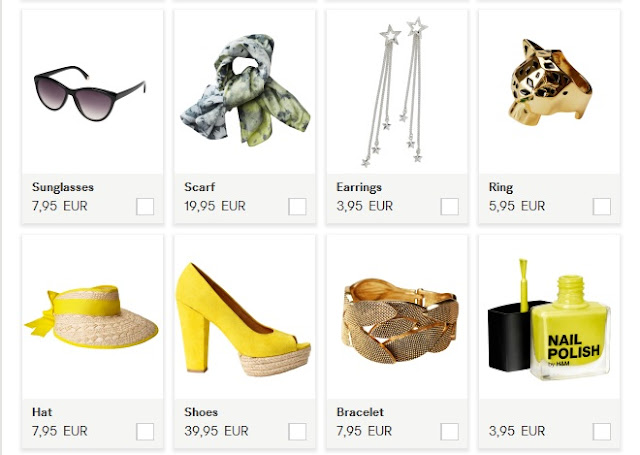Image resolution: width=640 pixels, height=455 pixels.
Task: Open the gold leaf bracelet image
Action: click(x=400, y=321)
